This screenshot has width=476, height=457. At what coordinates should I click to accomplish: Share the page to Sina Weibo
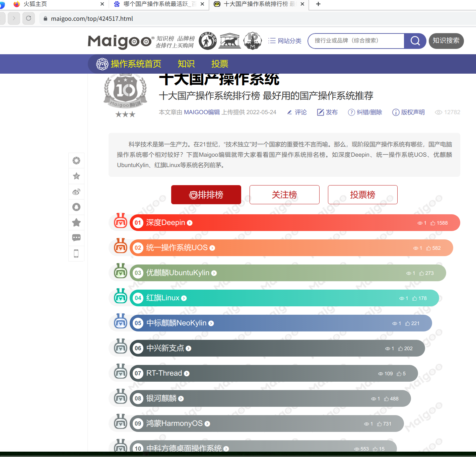point(76,192)
